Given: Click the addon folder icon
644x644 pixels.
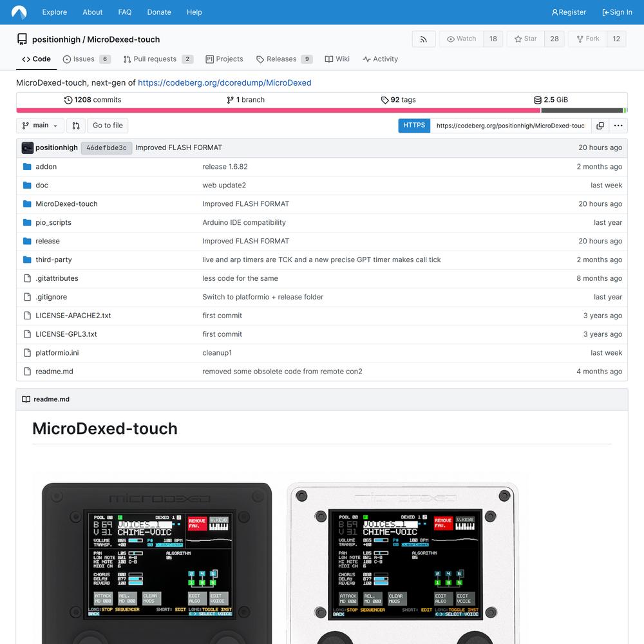Looking at the screenshot, I should (27, 167).
